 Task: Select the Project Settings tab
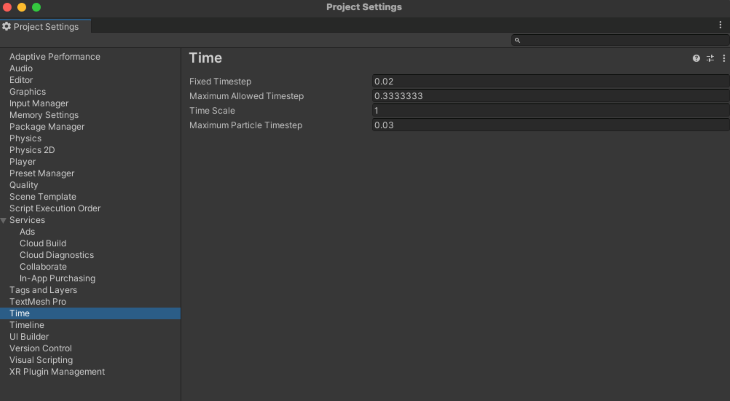(45, 27)
